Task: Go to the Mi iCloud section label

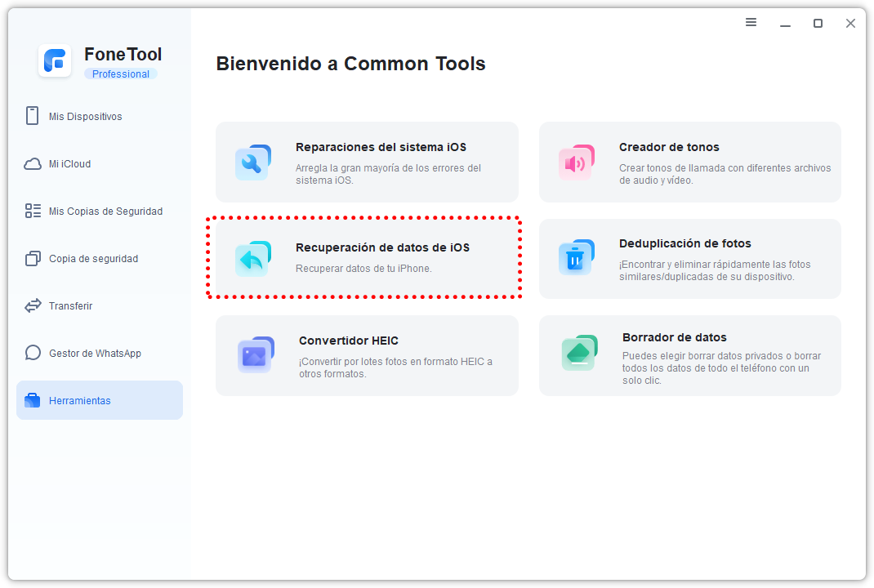Action: point(69,164)
